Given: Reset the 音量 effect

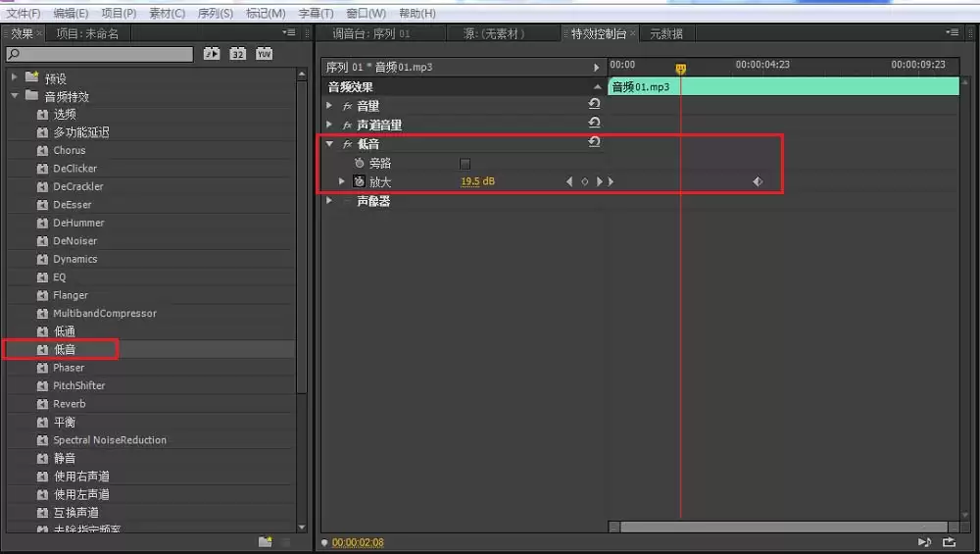Looking at the screenshot, I should pos(594,105).
